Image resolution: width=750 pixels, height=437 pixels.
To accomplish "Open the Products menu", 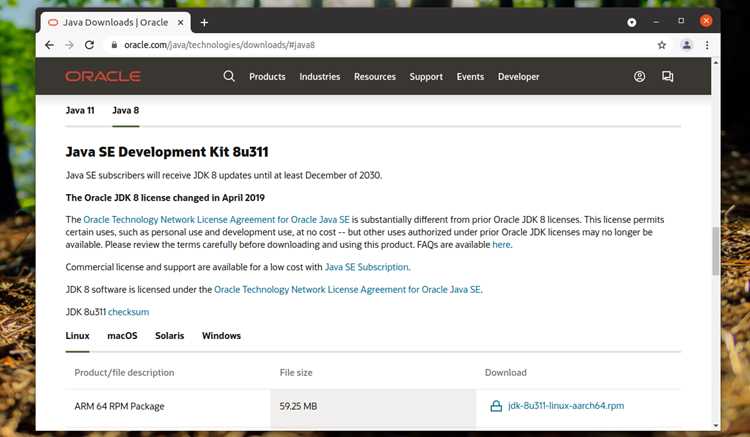I will point(267,76).
